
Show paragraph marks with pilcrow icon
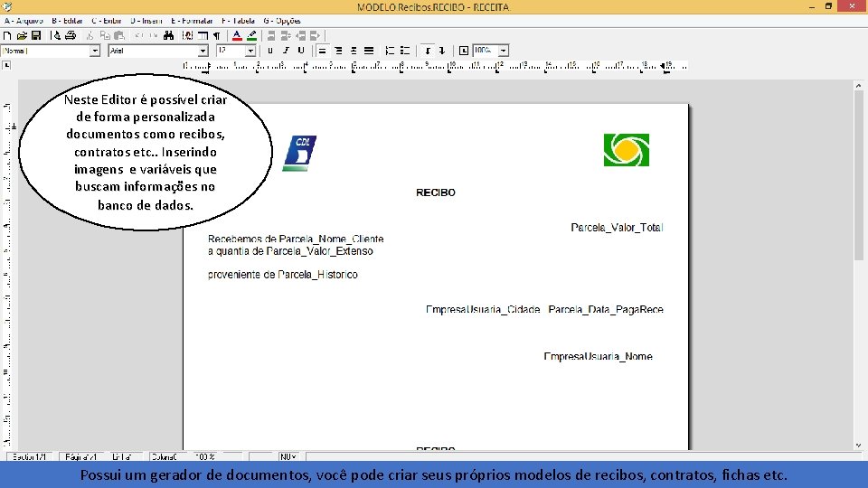pos(217,35)
